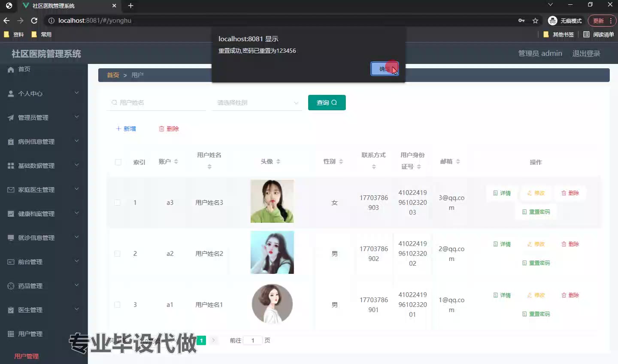This screenshot has height=364, width=618.
Task: Sort table by 用户身份证号 column
Action: (419, 167)
